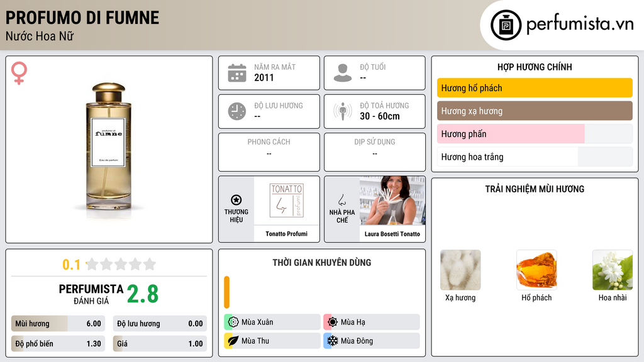
Task: Click the Thời Gian Khuyên Dùng heading
Action: tap(322, 263)
